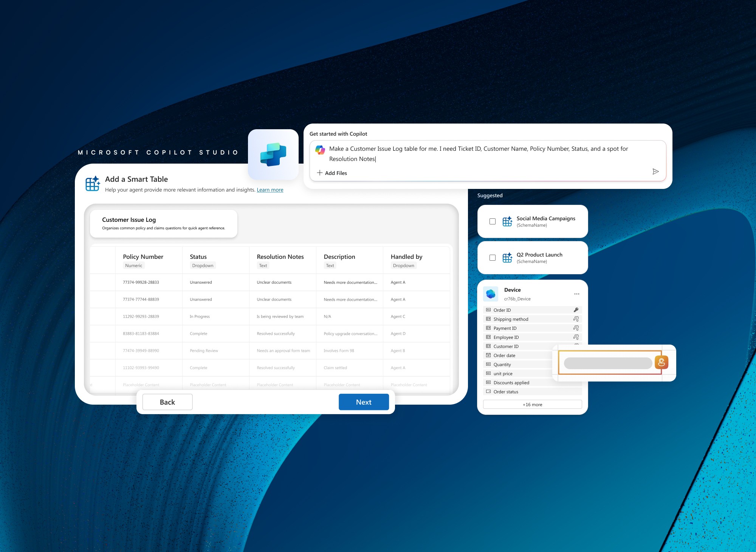Click the orange agent avatar icon

pos(661,362)
